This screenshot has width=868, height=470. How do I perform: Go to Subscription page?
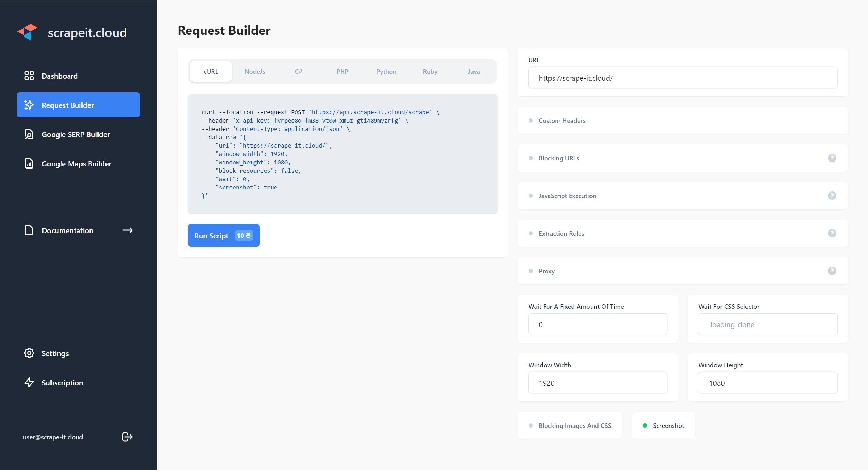point(78,382)
